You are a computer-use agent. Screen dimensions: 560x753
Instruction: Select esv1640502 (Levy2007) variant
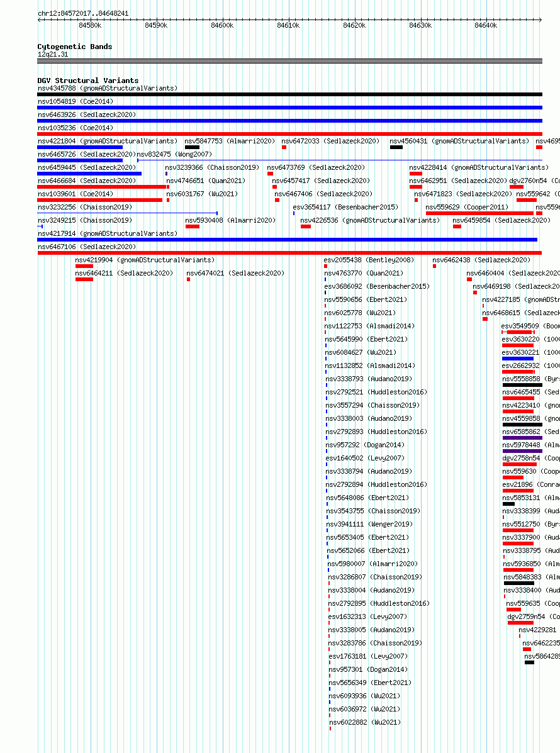coord(366,458)
